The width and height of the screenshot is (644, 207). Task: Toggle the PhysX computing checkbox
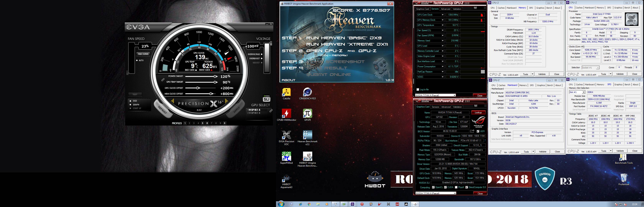456,187
